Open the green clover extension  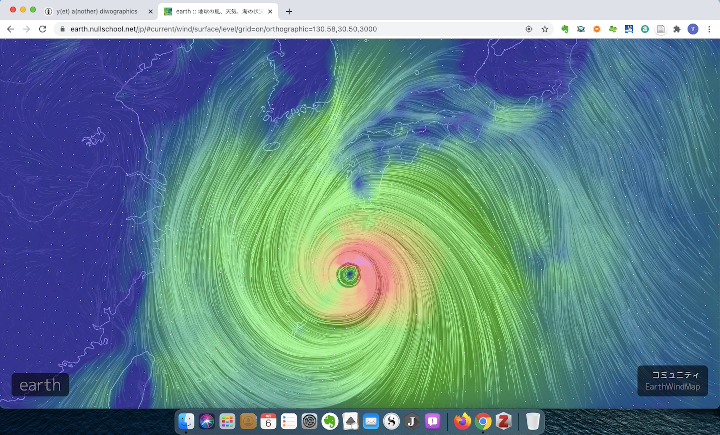tap(613, 29)
